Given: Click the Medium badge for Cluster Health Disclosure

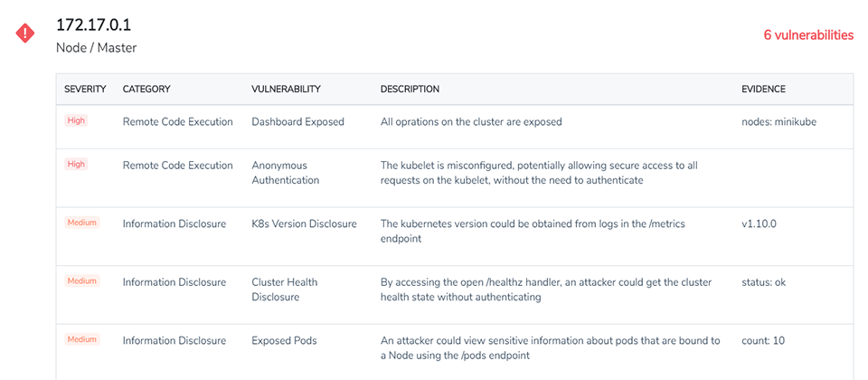Looking at the screenshot, I should pos(82,280).
